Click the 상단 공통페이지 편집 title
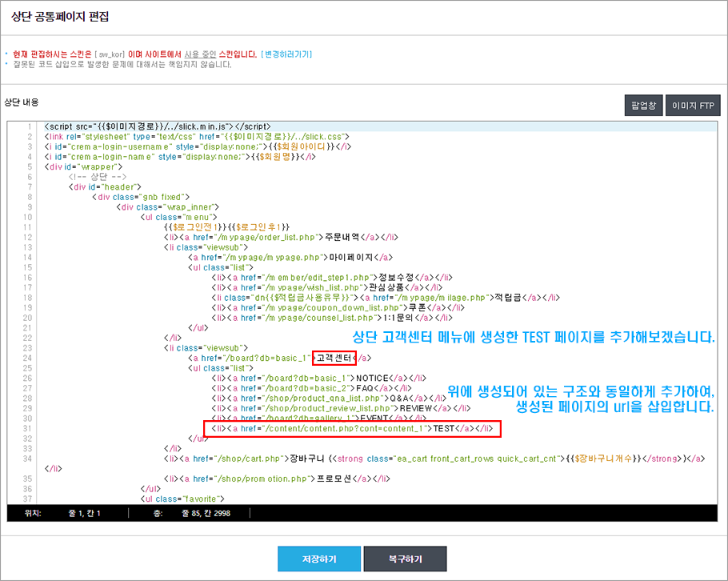Screen dimensions: 728x581 point(60,17)
